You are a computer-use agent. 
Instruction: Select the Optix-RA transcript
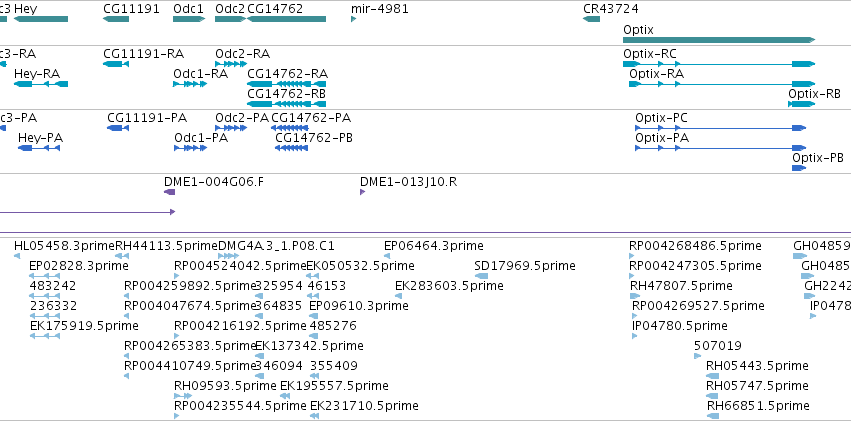click(722, 84)
